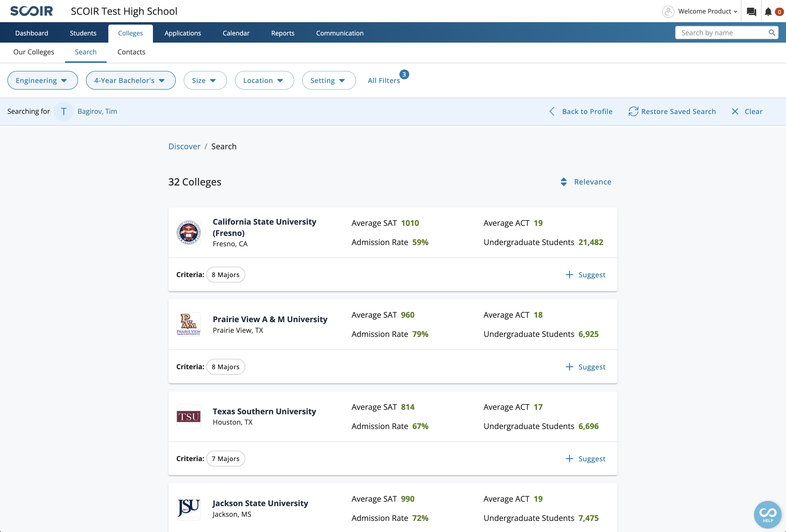Open the chat messages icon

point(751,12)
